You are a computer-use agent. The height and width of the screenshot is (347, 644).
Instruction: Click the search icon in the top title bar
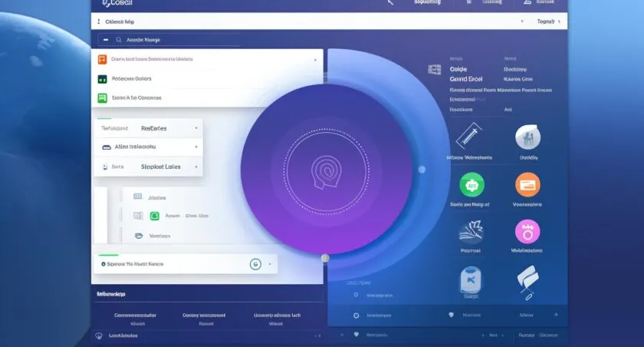click(390, 2)
